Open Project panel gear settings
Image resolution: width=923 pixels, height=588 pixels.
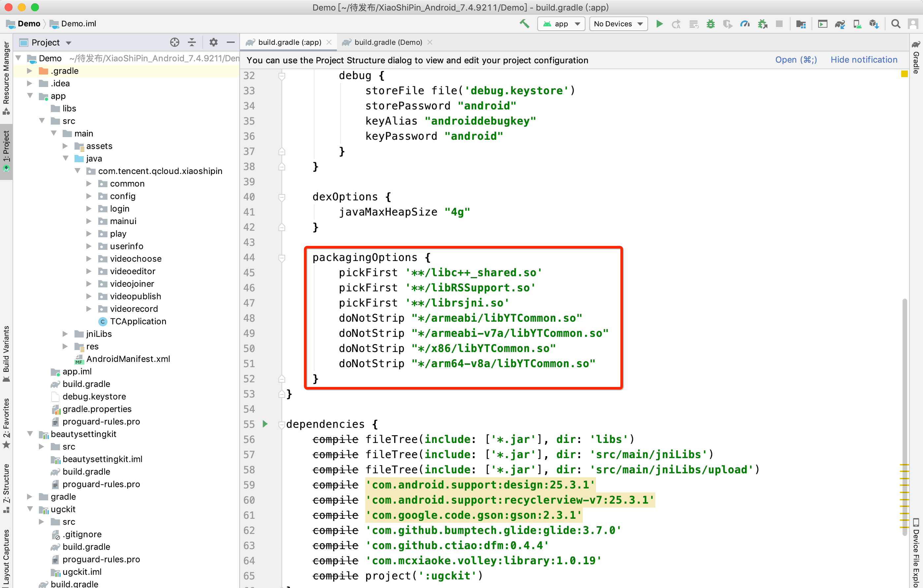[x=213, y=42]
